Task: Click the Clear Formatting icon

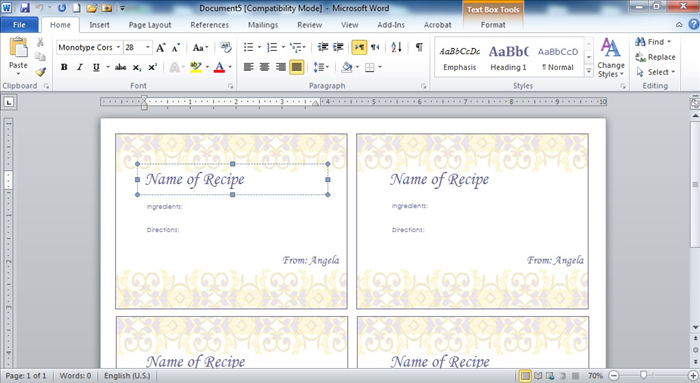Action: click(x=226, y=47)
